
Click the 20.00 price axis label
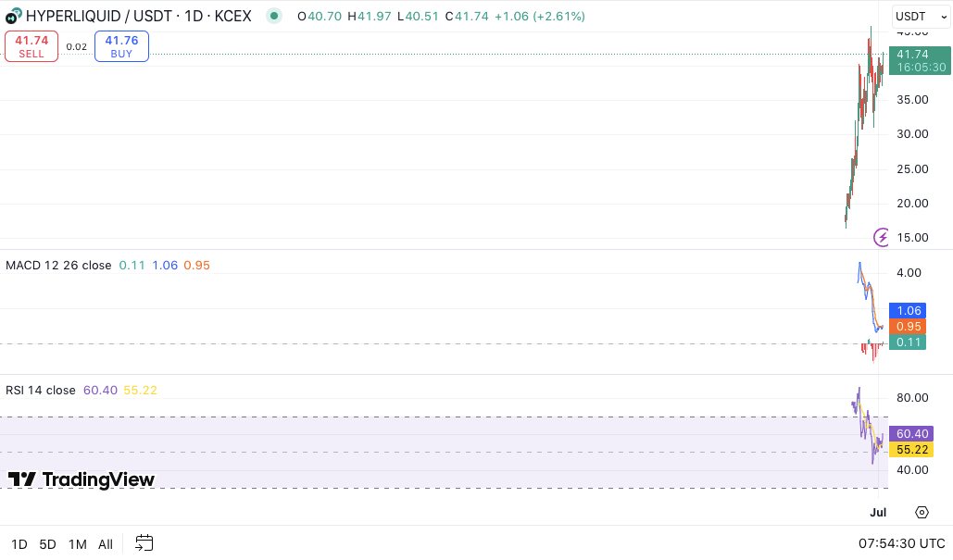(912, 204)
